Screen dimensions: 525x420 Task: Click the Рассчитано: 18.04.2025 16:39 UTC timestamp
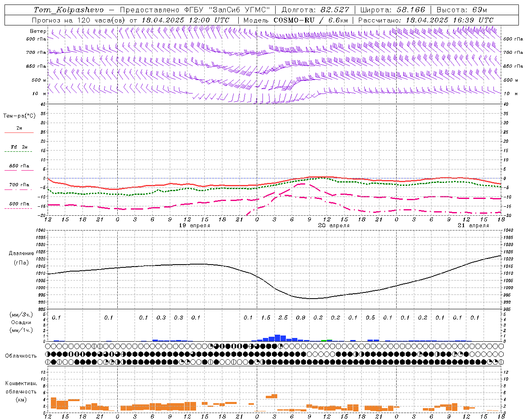click(x=426, y=20)
